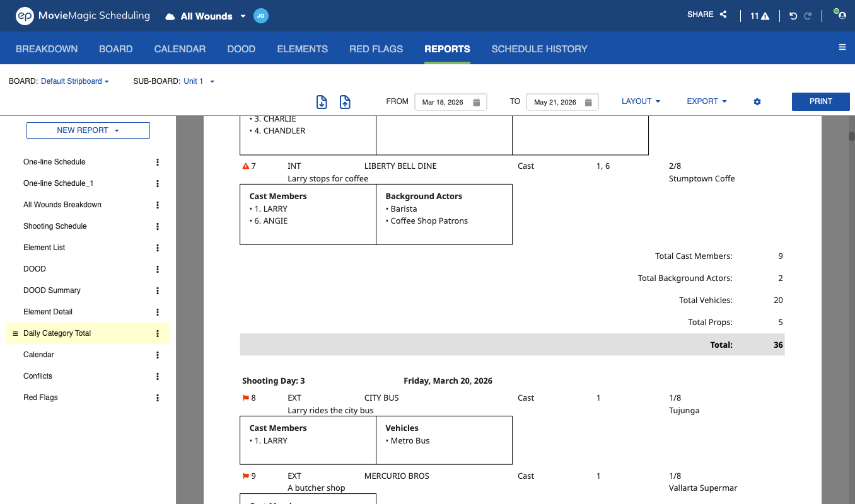Click the drag handle on Daily Category Total
The image size is (855, 504).
pyautogui.click(x=16, y=333)
